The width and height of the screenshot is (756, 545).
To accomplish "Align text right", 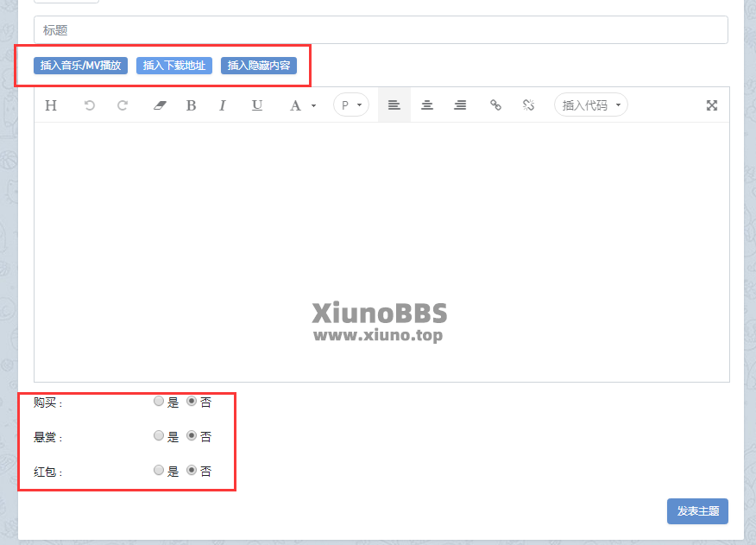I will pyautogui.click(x=460, y=105).
